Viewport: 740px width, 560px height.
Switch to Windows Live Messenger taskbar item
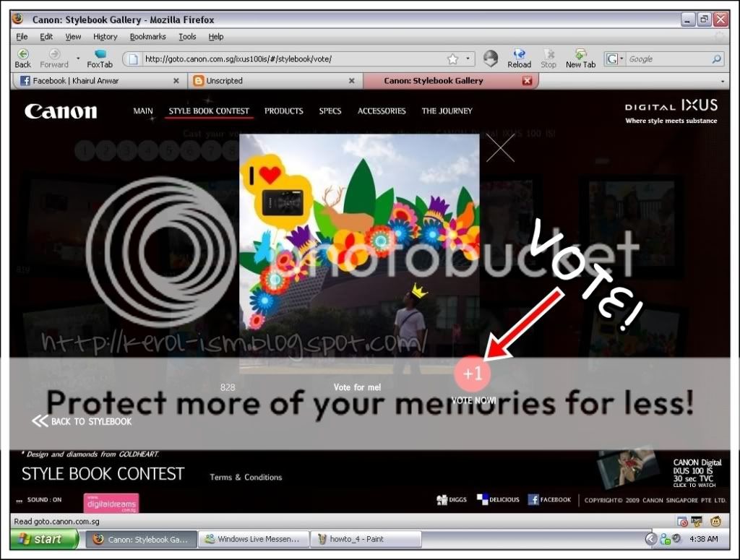[x=254, y=539]
